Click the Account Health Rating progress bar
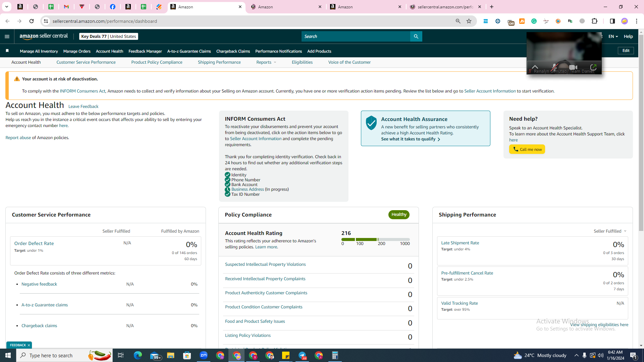644x362 pixels. coord(376,239)
